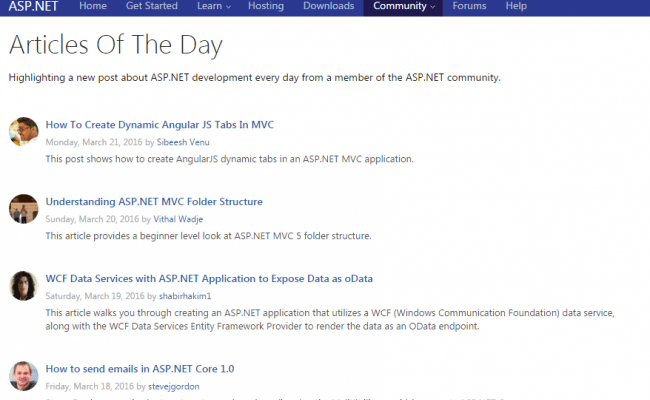The width and height of the screenshot is (650, 400).
Task: Open the Home menu item
Action: coord(93,6)
